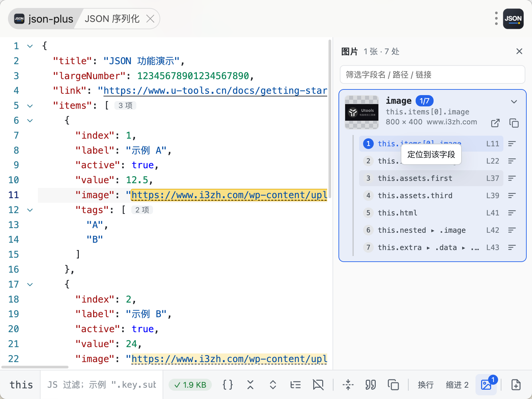Open the u-tools.cn docs link on line 4
The width and height of the screenshot is (532, 399).
(x=215, y=90)
